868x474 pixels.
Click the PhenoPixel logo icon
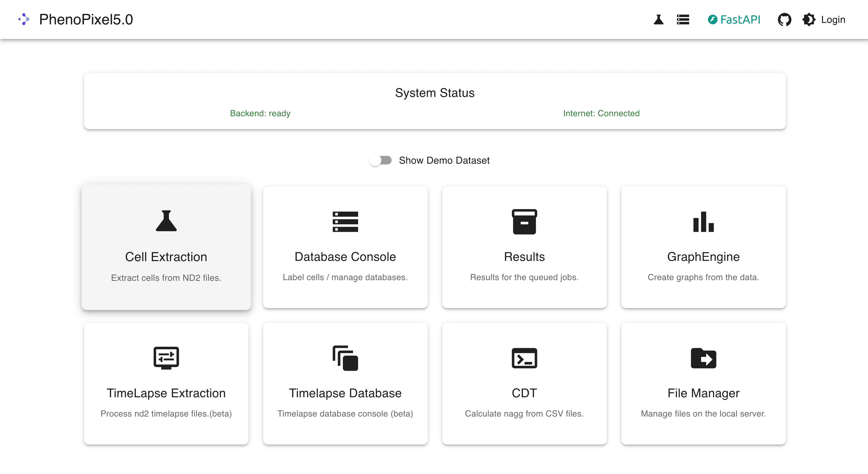tap(24, 19)
